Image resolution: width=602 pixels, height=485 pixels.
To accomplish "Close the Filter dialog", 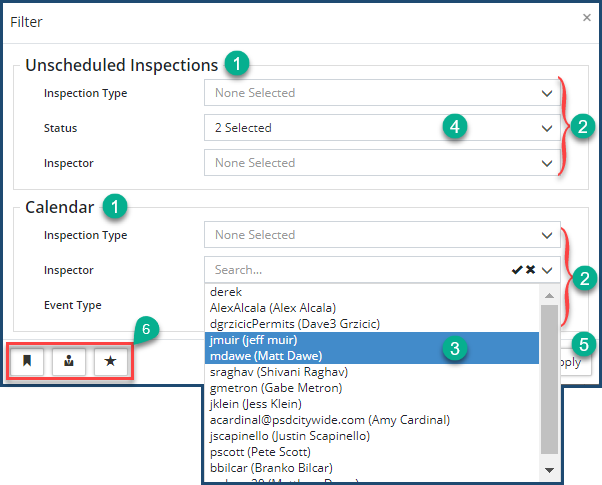I will point(586,17).
